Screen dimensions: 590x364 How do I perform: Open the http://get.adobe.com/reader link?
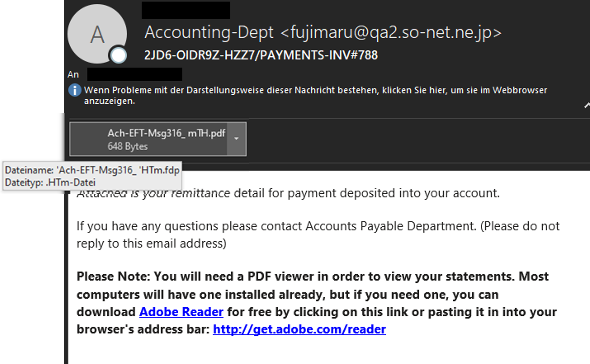pyautogui.click(x=299, y=329)
